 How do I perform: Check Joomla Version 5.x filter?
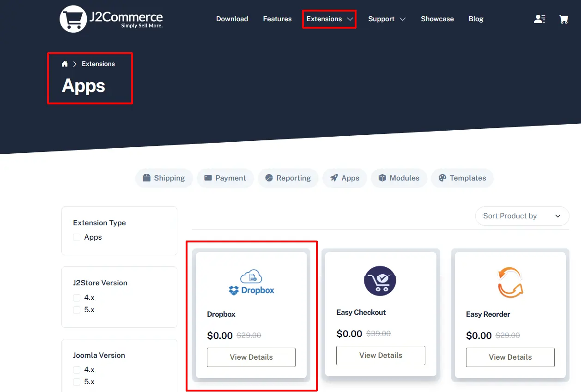coord(77,382)
